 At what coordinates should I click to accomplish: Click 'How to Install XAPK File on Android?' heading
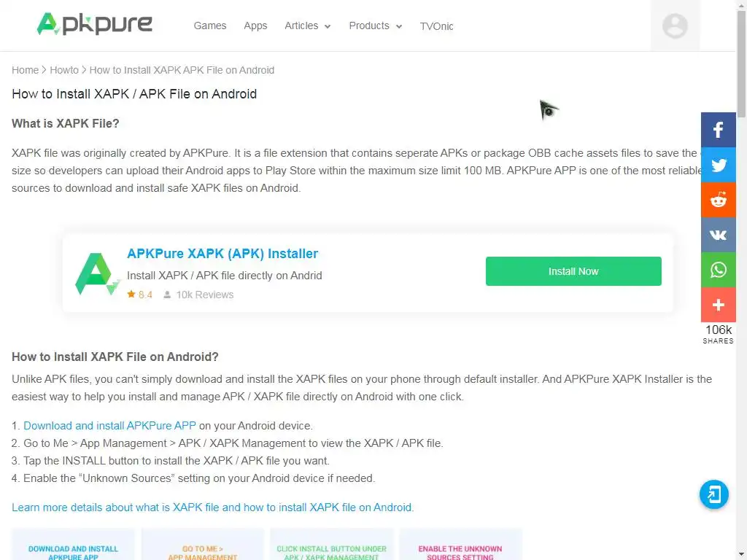coord(115,357)
